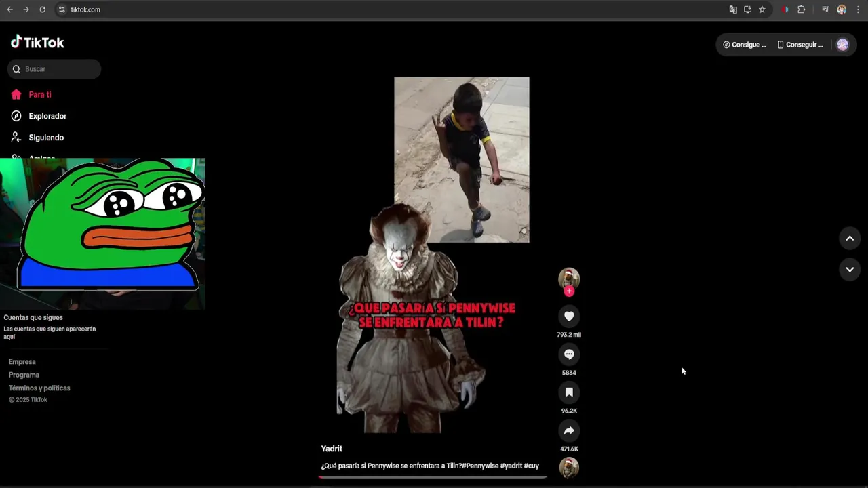Go to the next video arrow
Viewport: 868px width, 488px height.
tap(850, 270)
